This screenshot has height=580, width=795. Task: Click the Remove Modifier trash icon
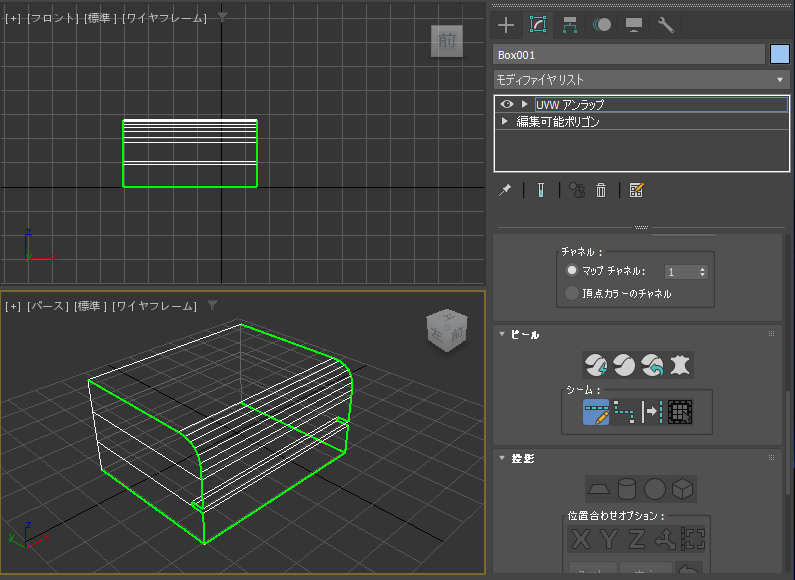click(x=601, y=190)
